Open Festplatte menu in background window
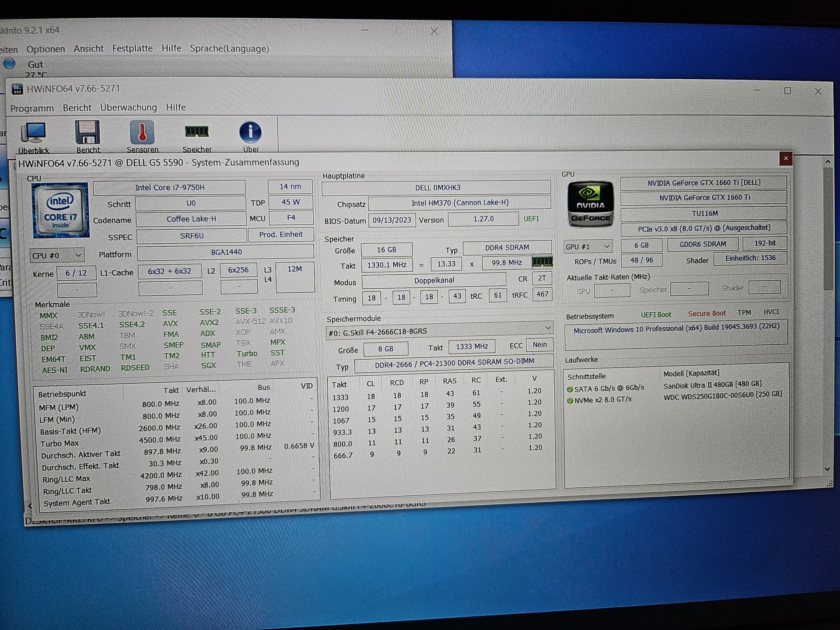The height and width of the screenshot is (630, 840). [132, 48]
